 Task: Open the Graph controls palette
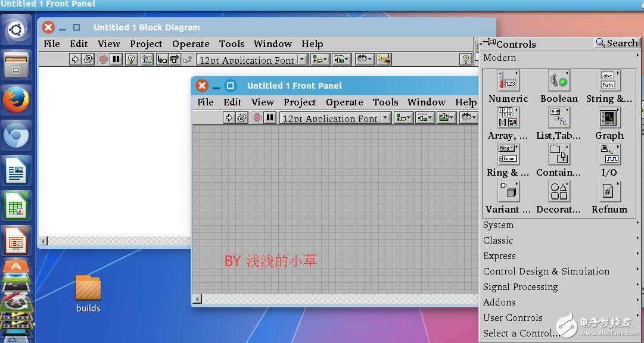tap(609, 117)
